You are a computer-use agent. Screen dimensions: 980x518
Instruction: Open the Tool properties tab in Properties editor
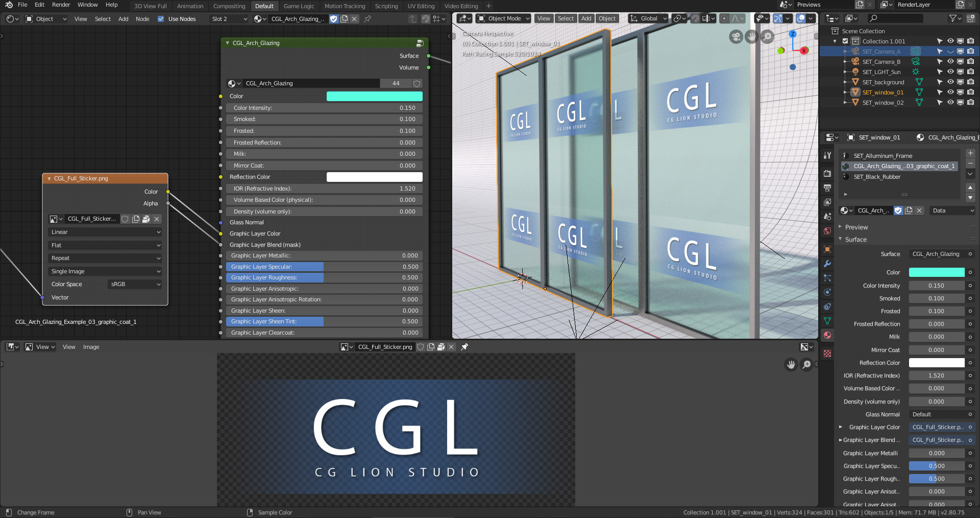pyautogui.click(x=827, y=155)
